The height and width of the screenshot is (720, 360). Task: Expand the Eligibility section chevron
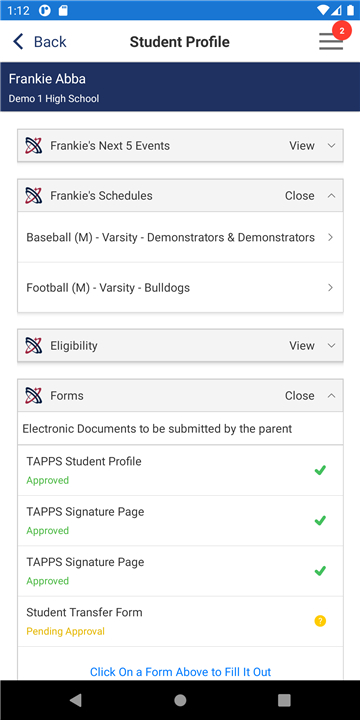332,345
